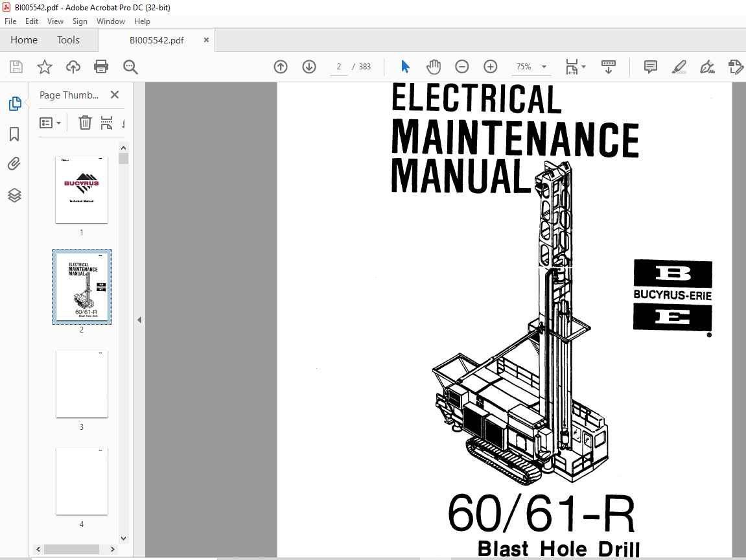Open the Sign menu
This screenshot has height=560, width=746.
click(80, 21)
